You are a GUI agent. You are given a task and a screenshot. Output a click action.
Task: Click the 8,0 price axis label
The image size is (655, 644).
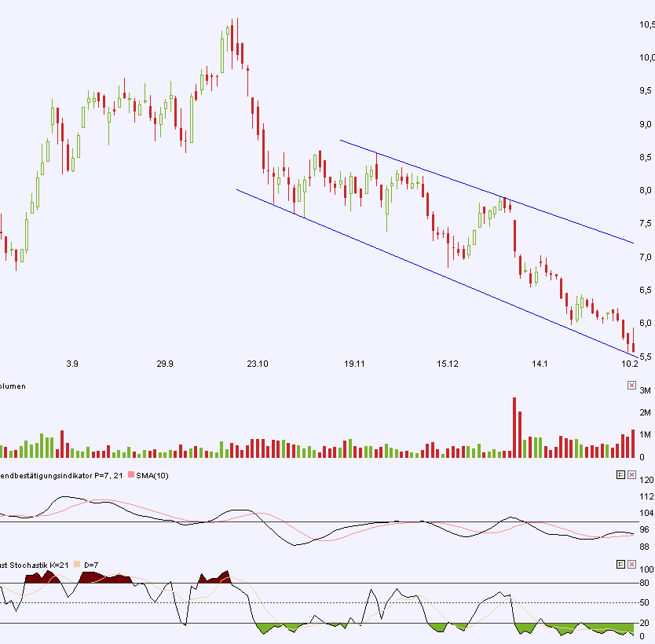[x=646, y=190]
